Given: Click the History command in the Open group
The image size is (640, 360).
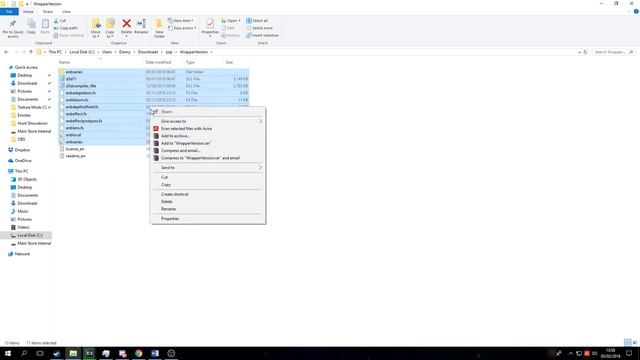Looking at the screenshot, I should (231, 35).
